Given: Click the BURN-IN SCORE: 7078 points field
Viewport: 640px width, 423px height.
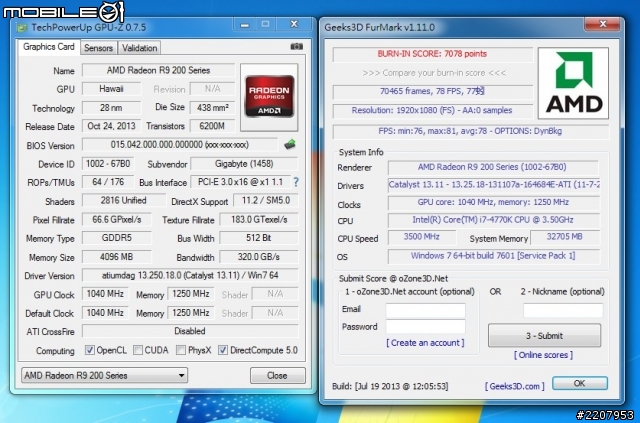Looking at the screenshot, I should coord(433,54).
